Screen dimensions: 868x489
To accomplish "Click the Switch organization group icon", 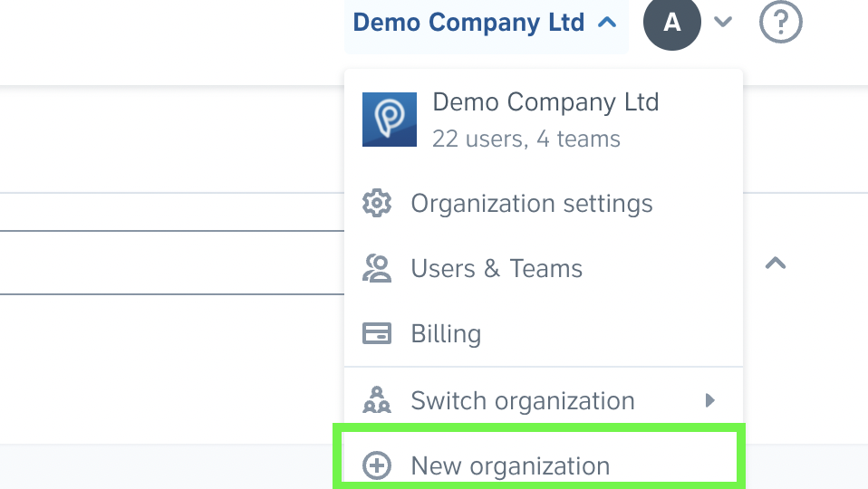I will tap(377, 400).
